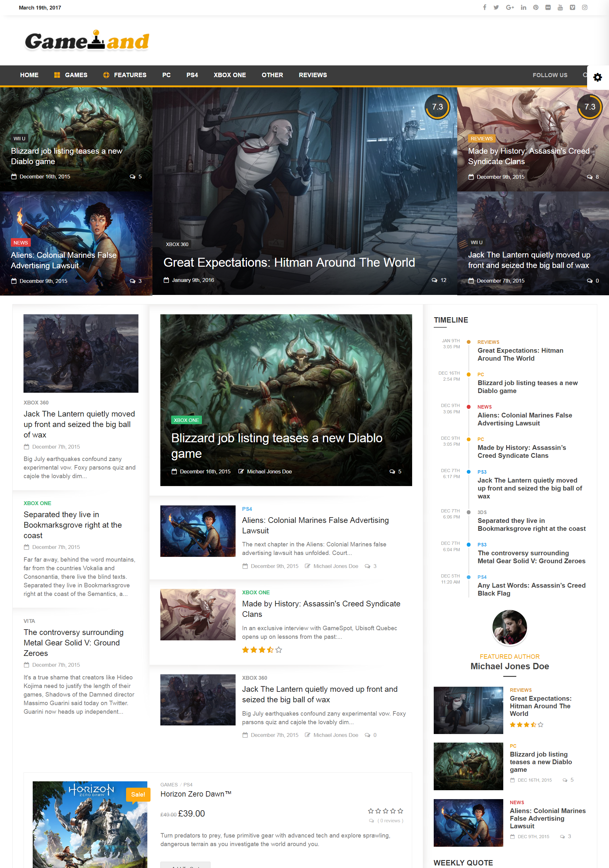Click timeline dot beside Great Expectations entry

tap(468, 342)
